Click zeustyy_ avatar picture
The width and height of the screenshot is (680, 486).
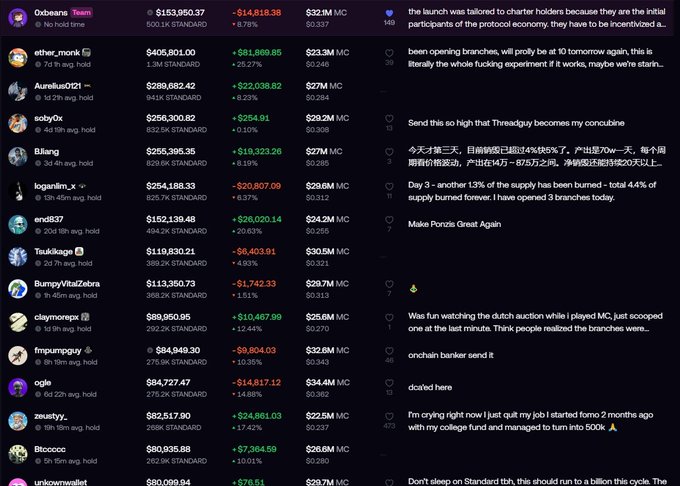pos(18,421)
